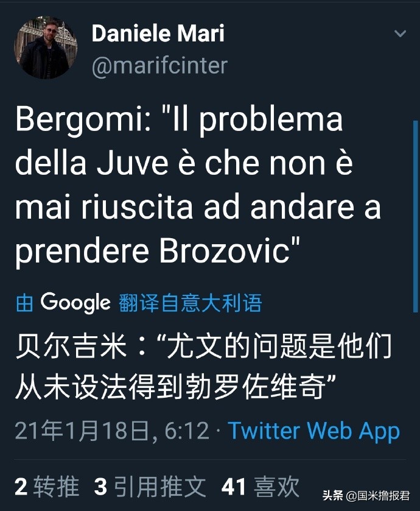Click the 翻译自意大利语 translation link
The image size is (420, 511).
coord(191,303)
